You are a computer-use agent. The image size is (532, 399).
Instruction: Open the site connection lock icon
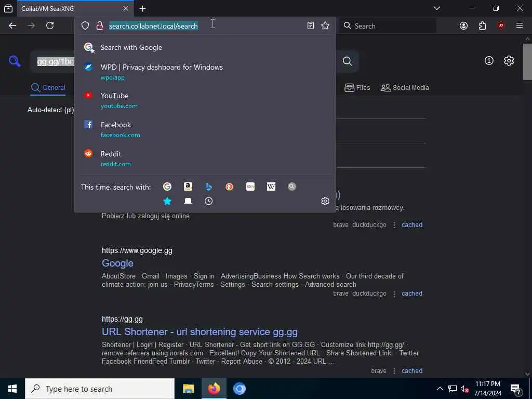(x=100, y=26)
